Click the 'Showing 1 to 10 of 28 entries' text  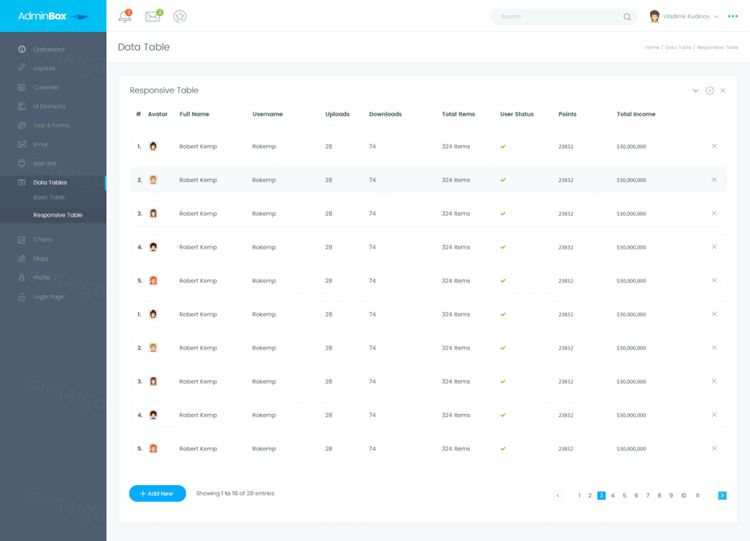[x=235, y=493]
